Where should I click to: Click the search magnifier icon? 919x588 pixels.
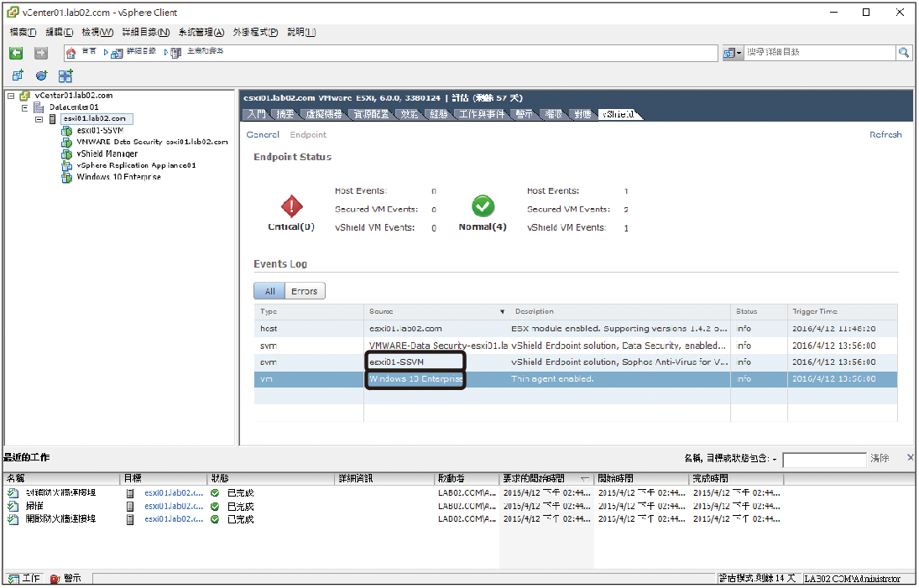(x=904, y=53)
